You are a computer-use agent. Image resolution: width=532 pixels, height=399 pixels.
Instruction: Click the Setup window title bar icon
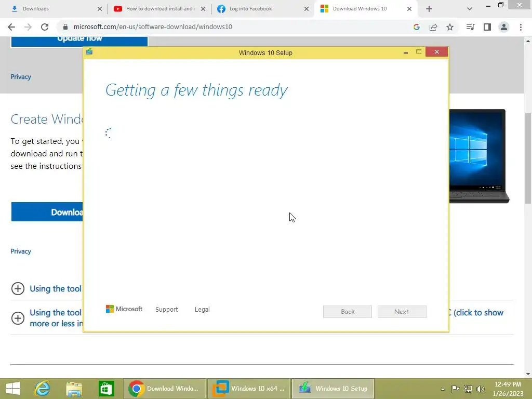[x=89, y=52]
